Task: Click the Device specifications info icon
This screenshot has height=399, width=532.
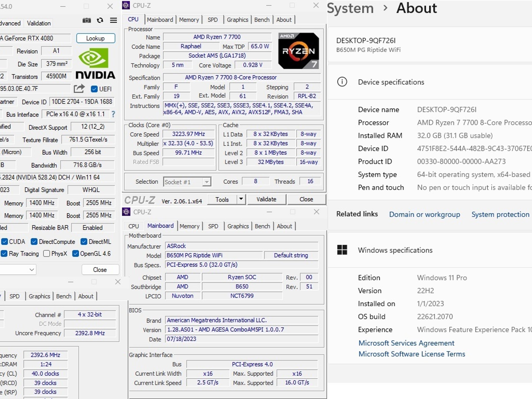Action: click(342, 82)
